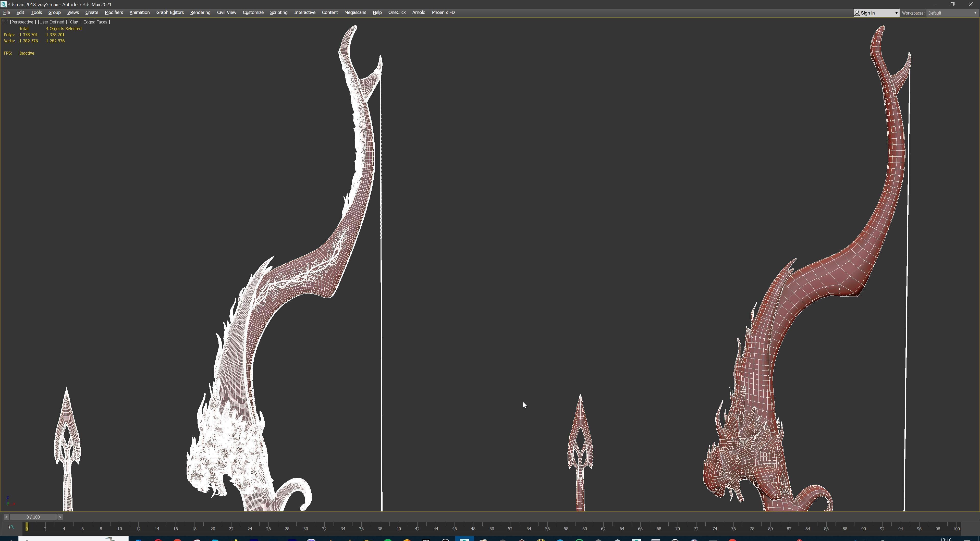Click frame 0 marker on the trackbar
This screenshot has width=980, height=541.
[27, 527]
